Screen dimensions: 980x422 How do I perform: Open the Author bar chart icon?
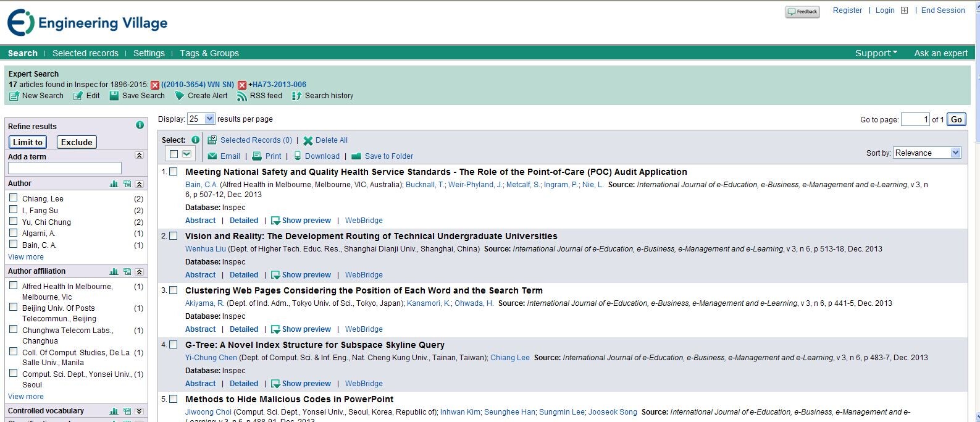tap(114, 184)
